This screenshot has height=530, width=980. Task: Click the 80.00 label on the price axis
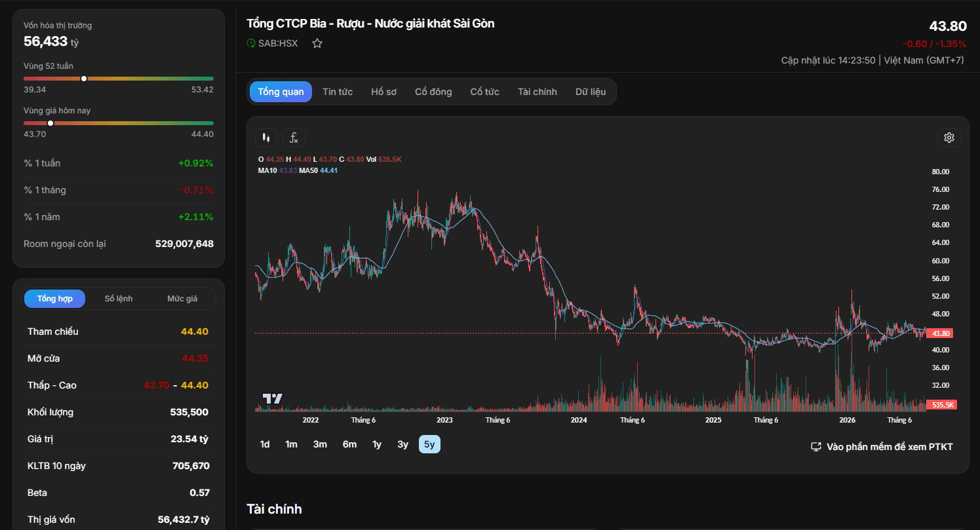[941, 172]
